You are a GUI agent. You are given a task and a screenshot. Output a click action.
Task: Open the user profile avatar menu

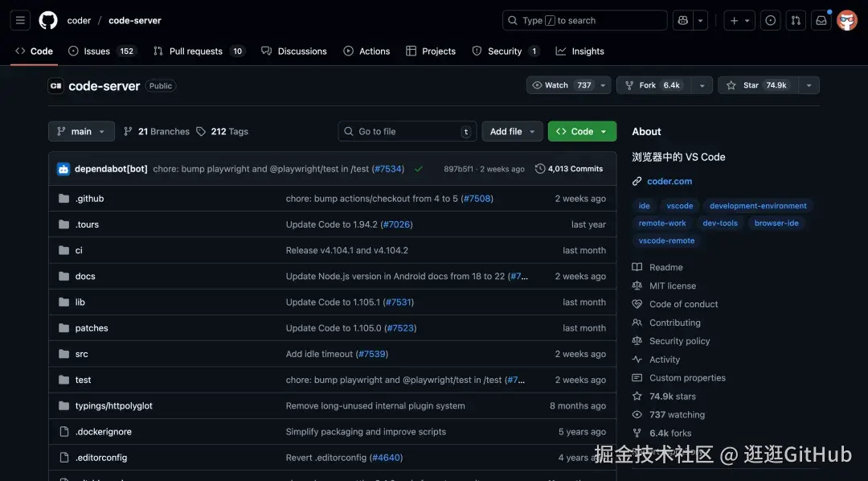pyautogui.click(x=847, y=20)
